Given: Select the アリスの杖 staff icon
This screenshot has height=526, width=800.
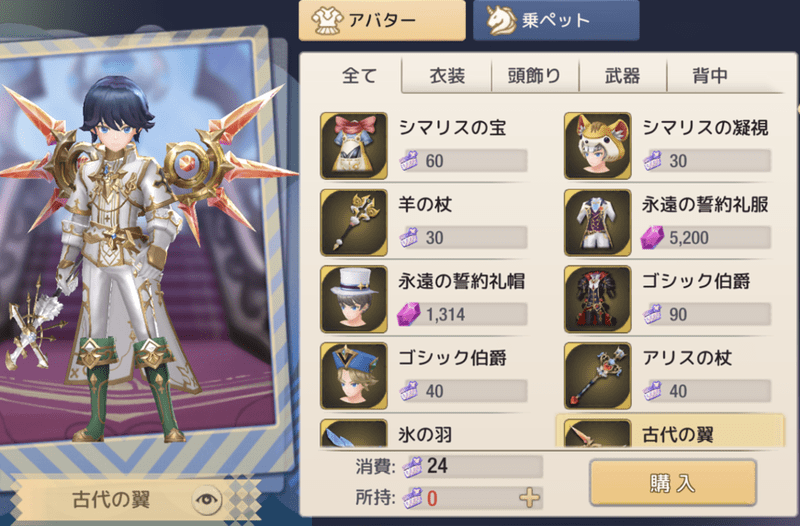Looking at the screenshot, I should (x=597, y=376).
